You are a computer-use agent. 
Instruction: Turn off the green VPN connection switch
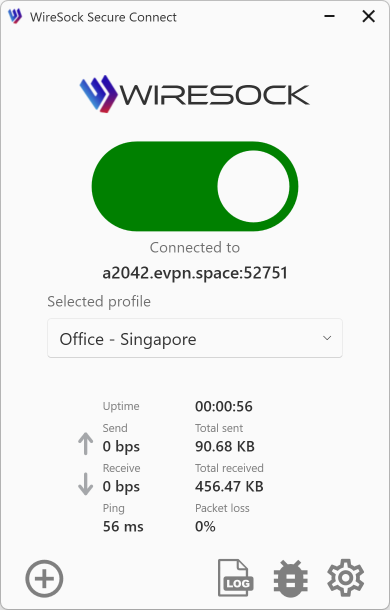click(x=195, y=186)
